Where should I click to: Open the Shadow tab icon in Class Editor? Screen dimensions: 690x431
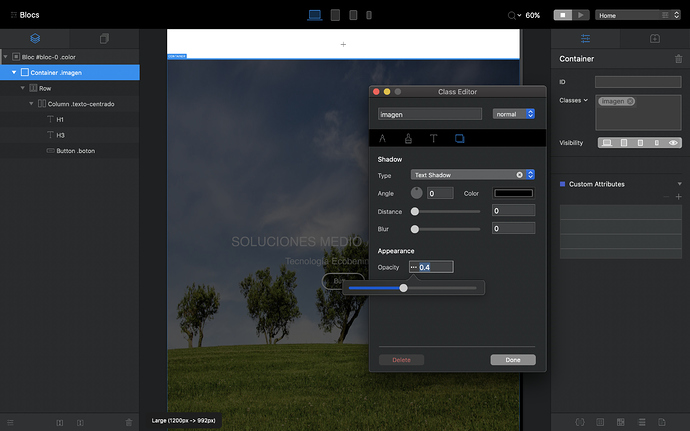tap(460, 138)
